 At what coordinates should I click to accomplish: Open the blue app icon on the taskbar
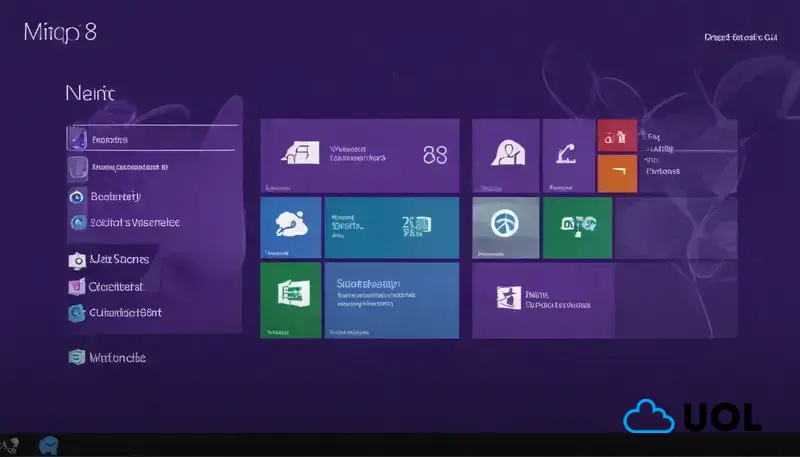click(x=49, y=446)
